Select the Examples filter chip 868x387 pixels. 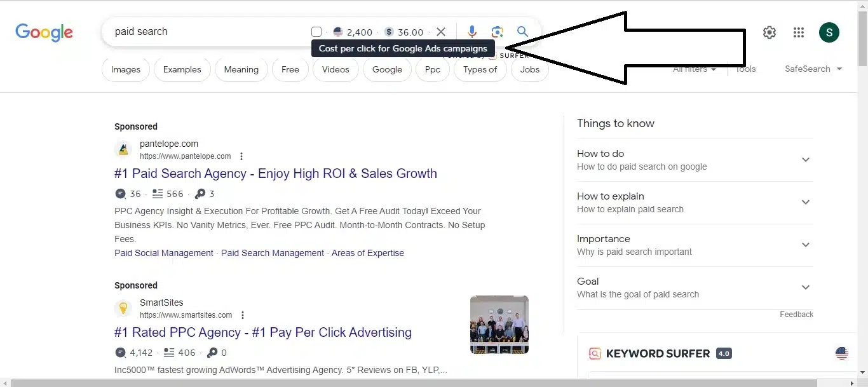click(182, 70)
